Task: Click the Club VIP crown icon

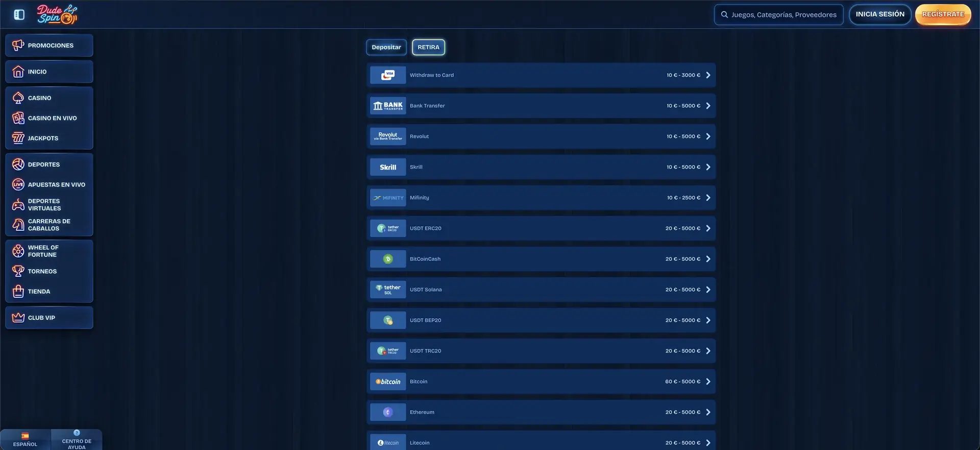Action: point(18,318)
